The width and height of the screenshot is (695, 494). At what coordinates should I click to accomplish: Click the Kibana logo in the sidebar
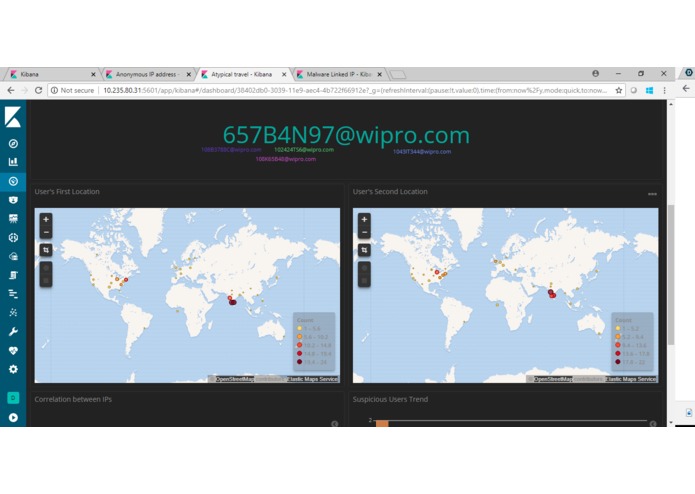pyautogui.click(x=13, y=117)
